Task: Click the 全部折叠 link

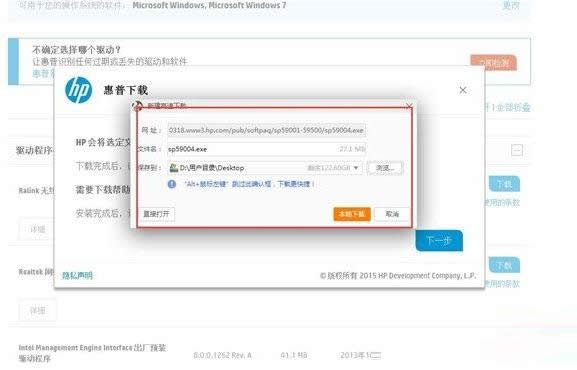Action: tap(513, 108)
